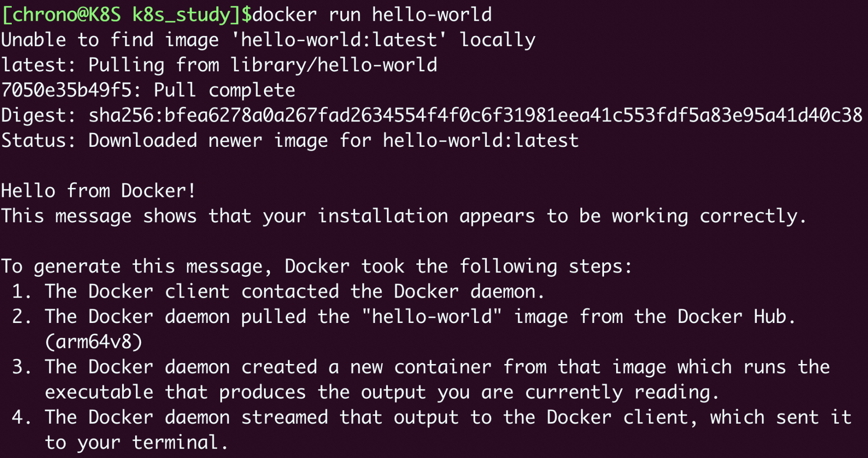The width and height of the screenshot is (868, 458).
Task: Click the '(arm64v8)' architecture text
Action: pos(94,342)
